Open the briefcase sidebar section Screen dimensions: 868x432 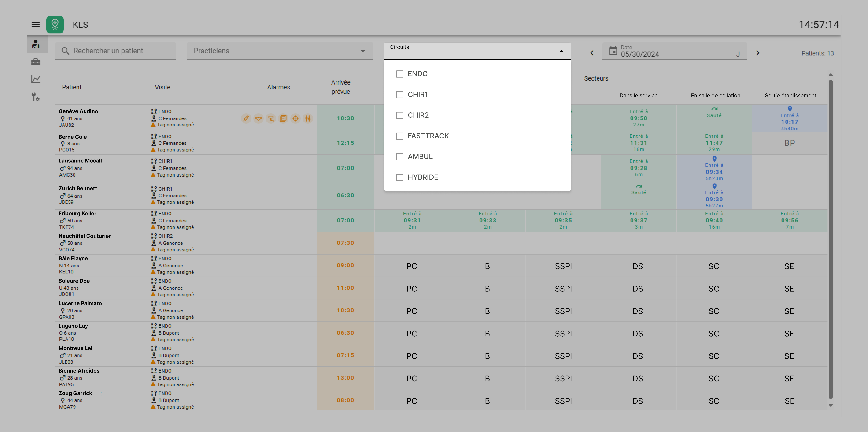pyautogui.click(x=36, y=62)
